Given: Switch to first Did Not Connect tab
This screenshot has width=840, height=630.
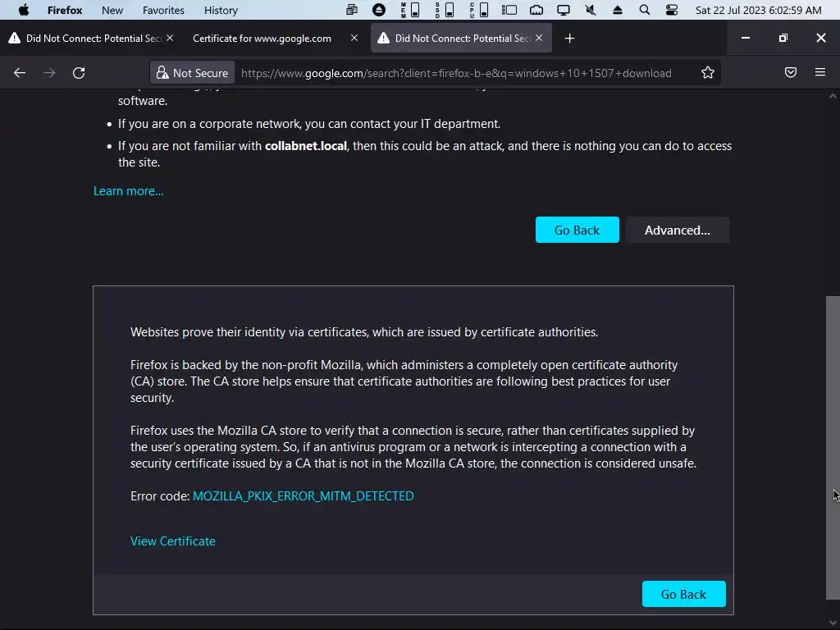Looking at the screenshot, I should 91,38.
